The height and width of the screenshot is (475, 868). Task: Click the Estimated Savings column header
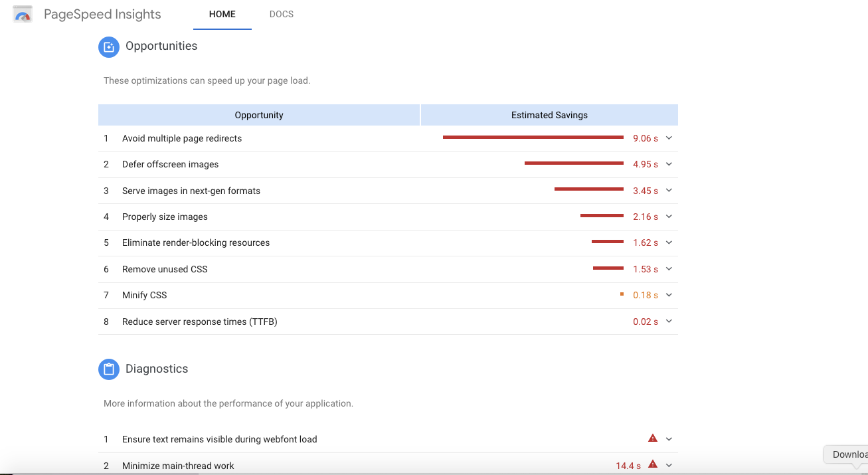tap(549, 115)
